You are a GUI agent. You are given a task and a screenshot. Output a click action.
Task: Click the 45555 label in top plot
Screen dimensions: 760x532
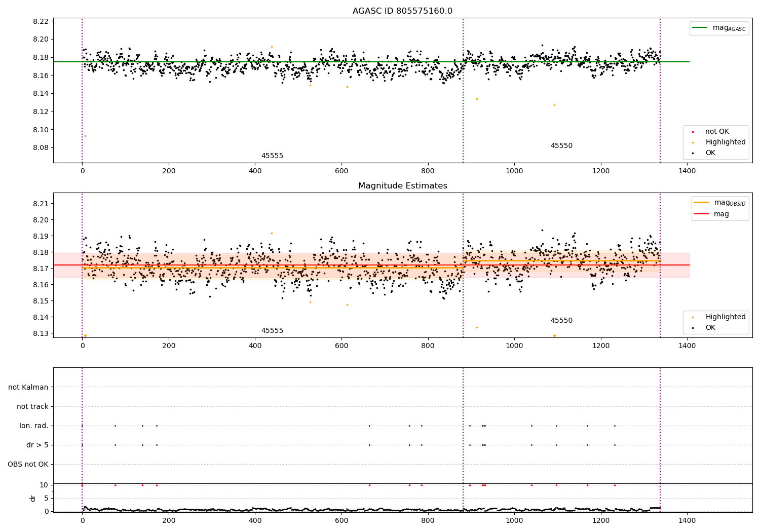click(x=272, y=156)
